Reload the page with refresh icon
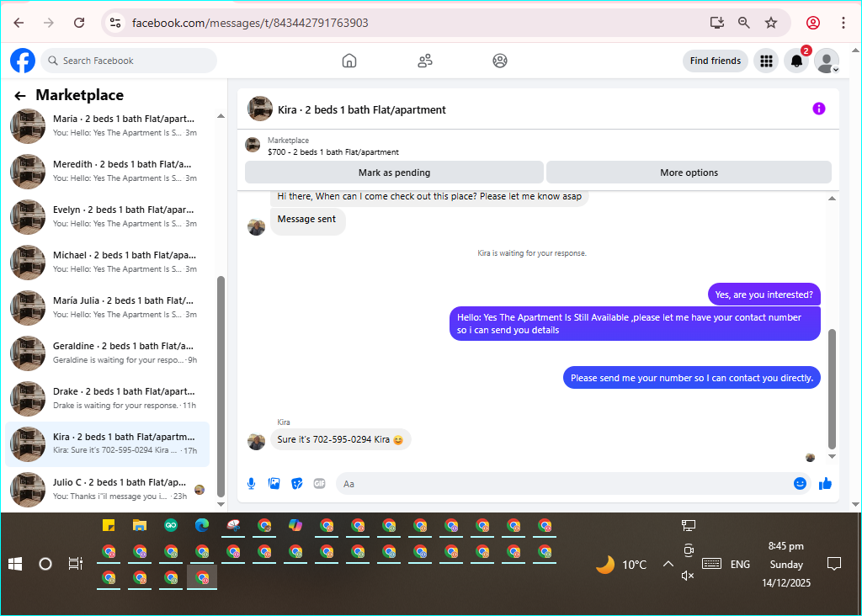The image size is (862, 616). (x=79, y=23)
